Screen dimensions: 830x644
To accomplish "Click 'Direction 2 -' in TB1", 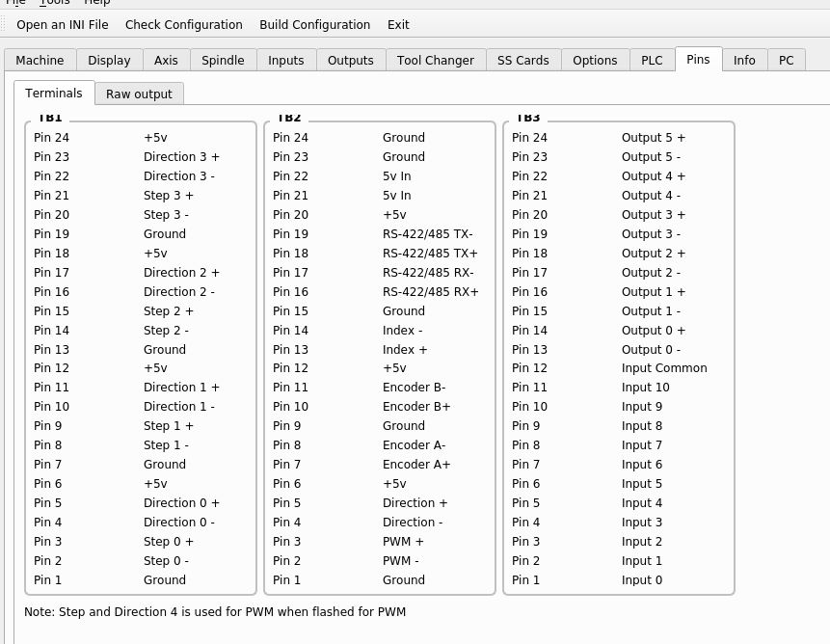I will pos(179,291).
